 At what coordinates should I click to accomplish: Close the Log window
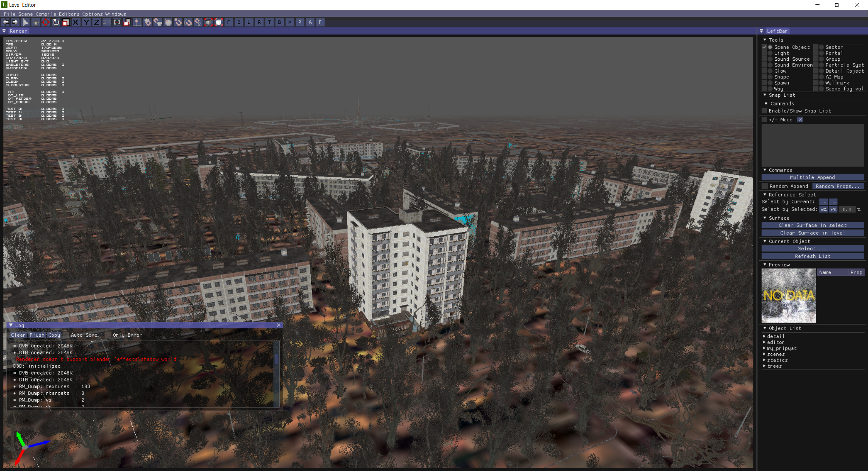(x=279, y=325)
